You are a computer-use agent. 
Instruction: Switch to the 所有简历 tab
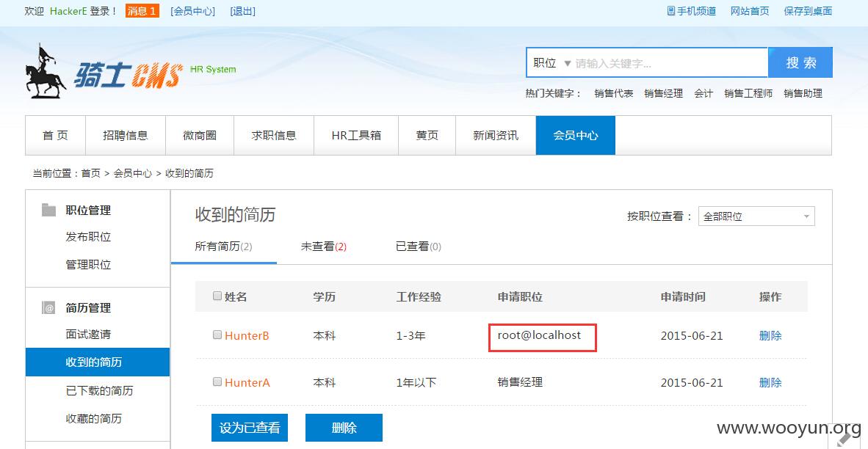[x=224, y=247]
